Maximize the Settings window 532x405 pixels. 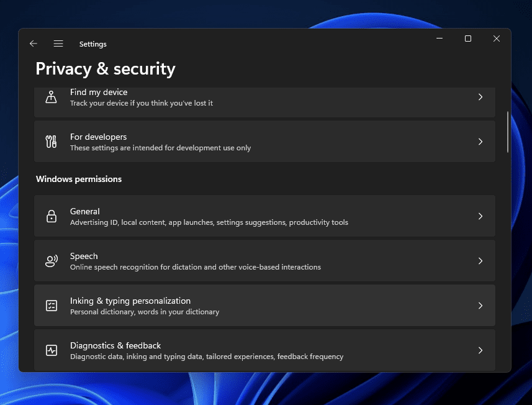pyautogui.click(x=468, y=39)
